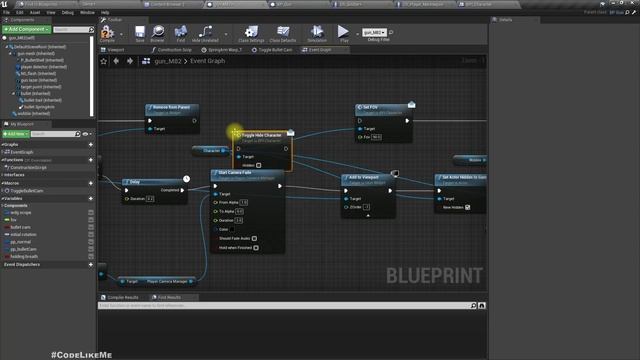
Task: Click the Components panel search field
Action: click(x=73, y=29)
